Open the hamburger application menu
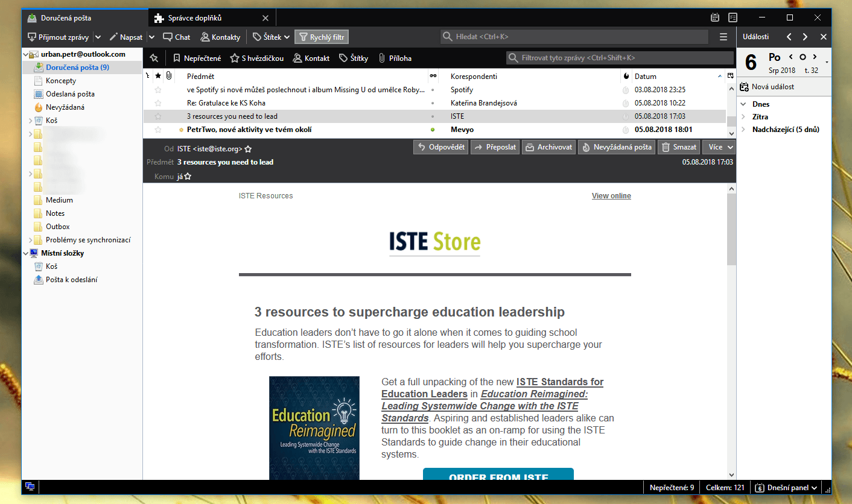852x504 pixels. point(723,37)
